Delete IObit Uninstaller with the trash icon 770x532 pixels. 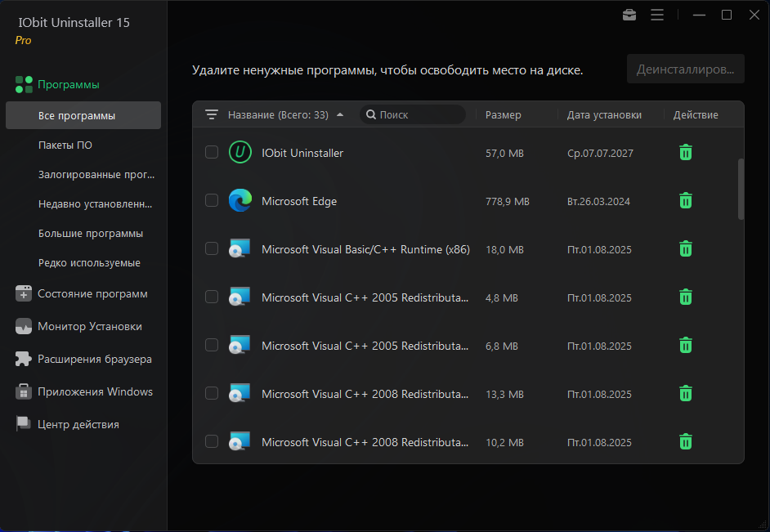click(x=686, y=153)
